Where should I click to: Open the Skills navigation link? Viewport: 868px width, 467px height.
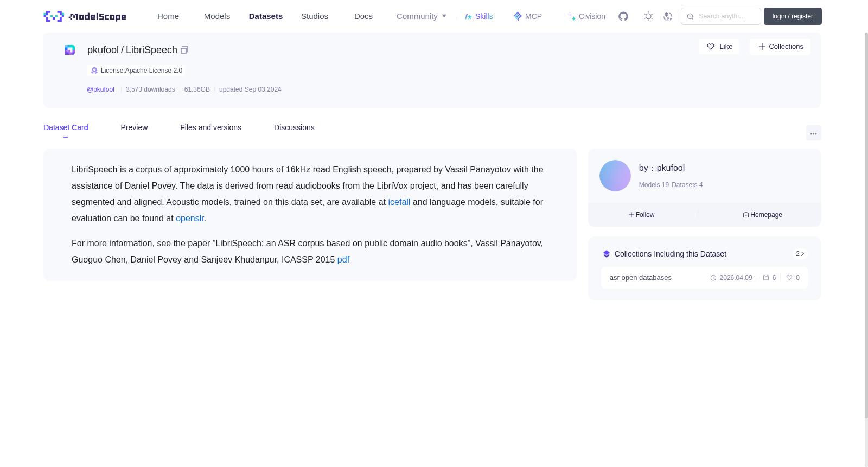[479, 16]
